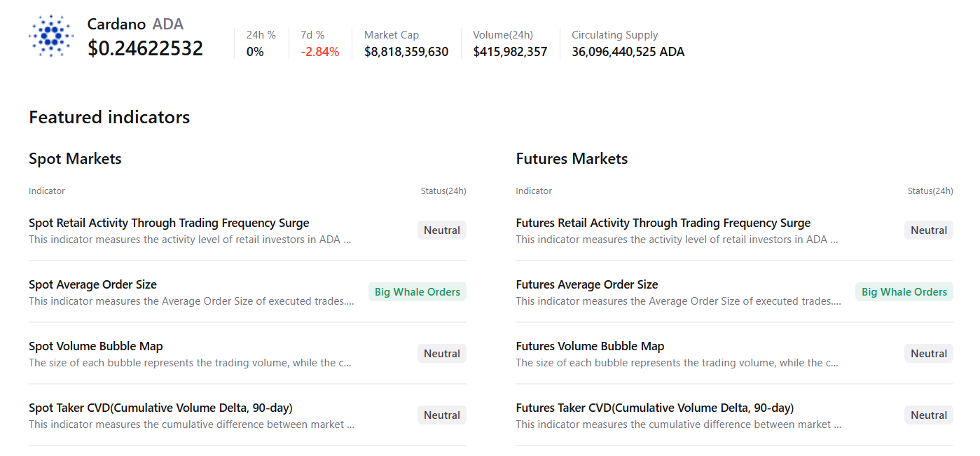Click Big Whale Orders badge under Spot Markets

click(x=417, y=292)
